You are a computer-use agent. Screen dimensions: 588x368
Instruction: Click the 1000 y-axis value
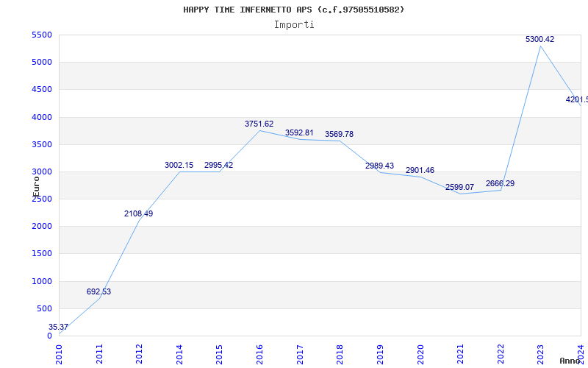click(x=42, y=281)
